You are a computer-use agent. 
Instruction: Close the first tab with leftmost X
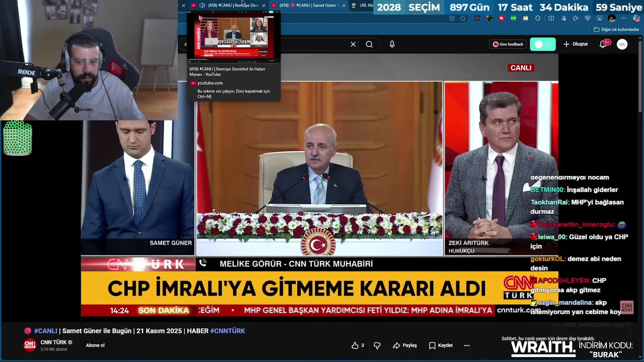(184, 5)
